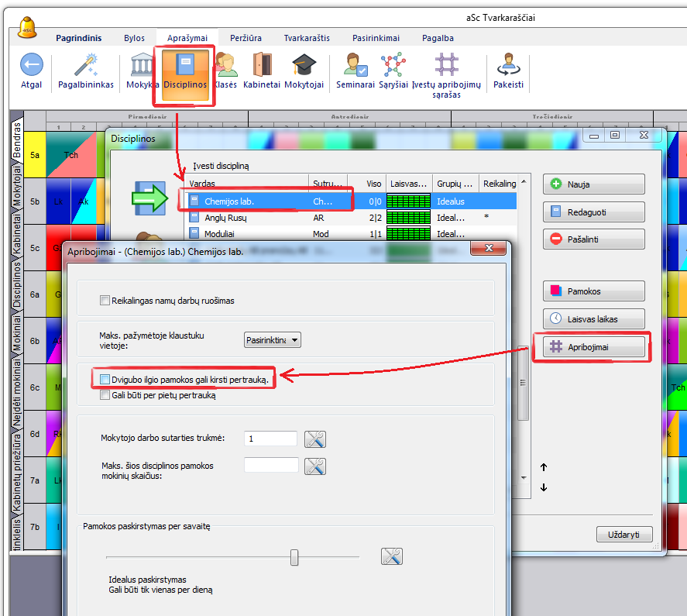Check Dvigubo ilgio pamokos gali kirsti pertrauką
Image resolution: width=687 pixels, height=616 pixels.
[105, 380]
